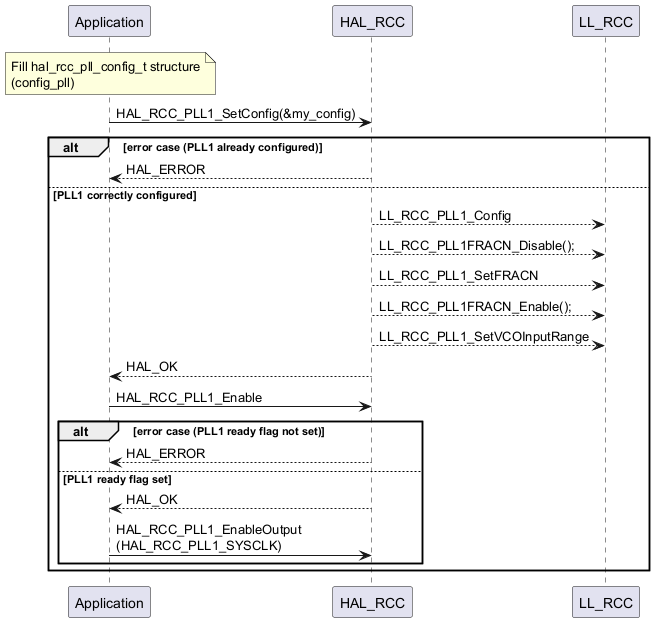Image resolution: width=655 pixels, height=622 pixels.
Task: Select the LL_RCC_PLL1_SetVCOInputRange message
Action: [x=483, y=337]
